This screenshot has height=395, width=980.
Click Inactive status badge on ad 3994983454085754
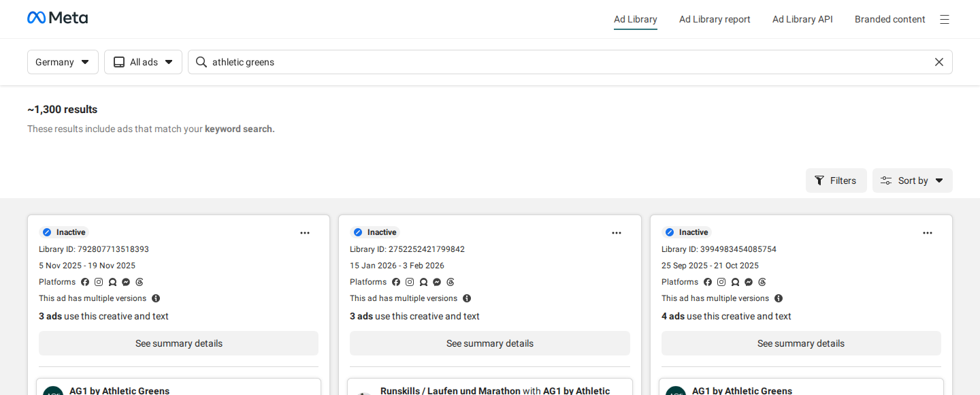(x=687, y=232)
